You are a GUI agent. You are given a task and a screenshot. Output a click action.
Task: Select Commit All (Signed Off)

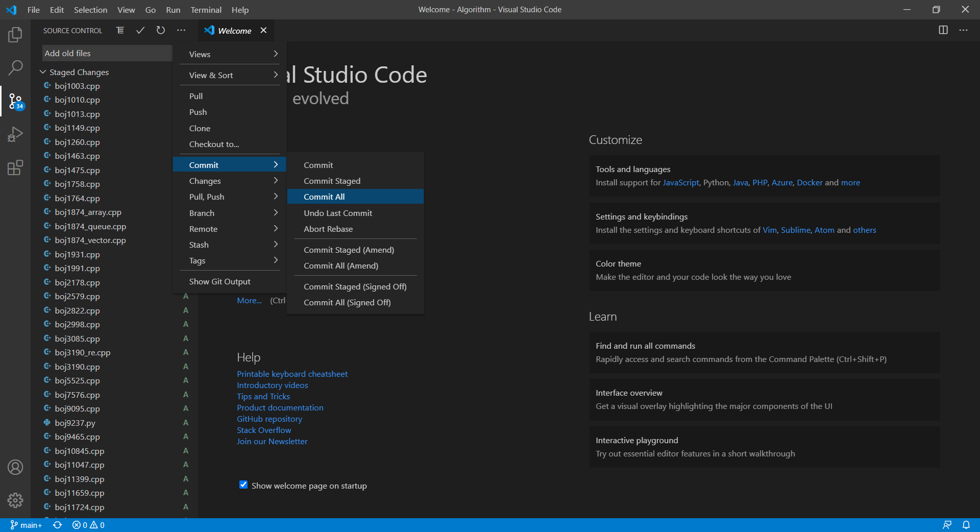(355, 302)
